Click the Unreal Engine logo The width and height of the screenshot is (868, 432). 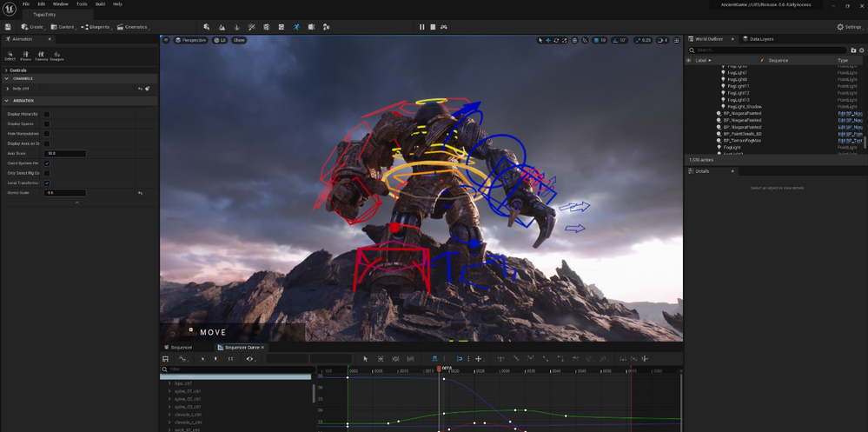(9, 9)
